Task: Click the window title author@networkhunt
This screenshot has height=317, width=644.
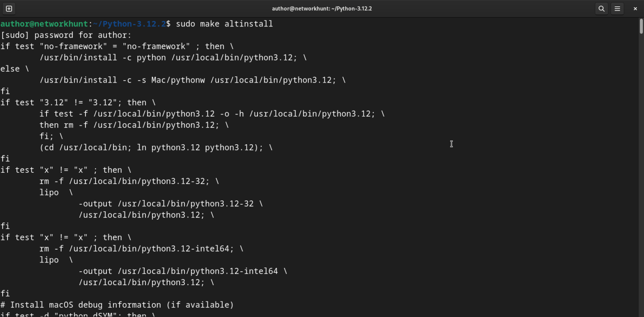Action: pyautogui.click(x=322, y=8)
